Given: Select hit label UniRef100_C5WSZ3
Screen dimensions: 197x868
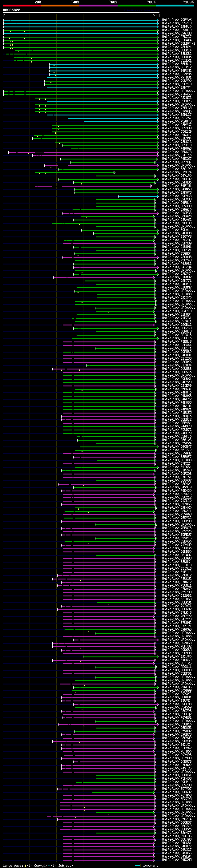Looking at the screenshot, I should [x=176, y=152].
